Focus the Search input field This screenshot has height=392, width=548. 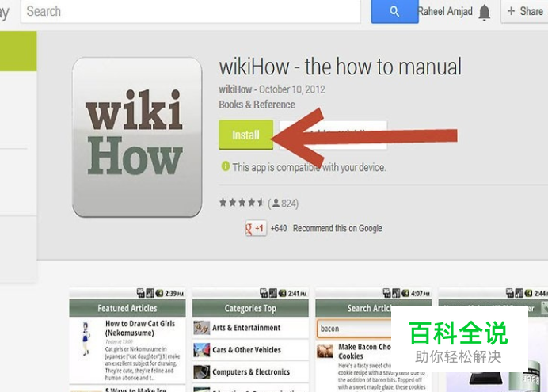pos(191,12)
